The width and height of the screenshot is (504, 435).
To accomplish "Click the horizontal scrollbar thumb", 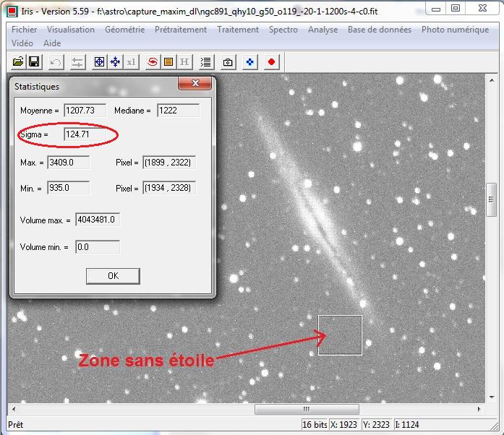I will tap(307, 409).
